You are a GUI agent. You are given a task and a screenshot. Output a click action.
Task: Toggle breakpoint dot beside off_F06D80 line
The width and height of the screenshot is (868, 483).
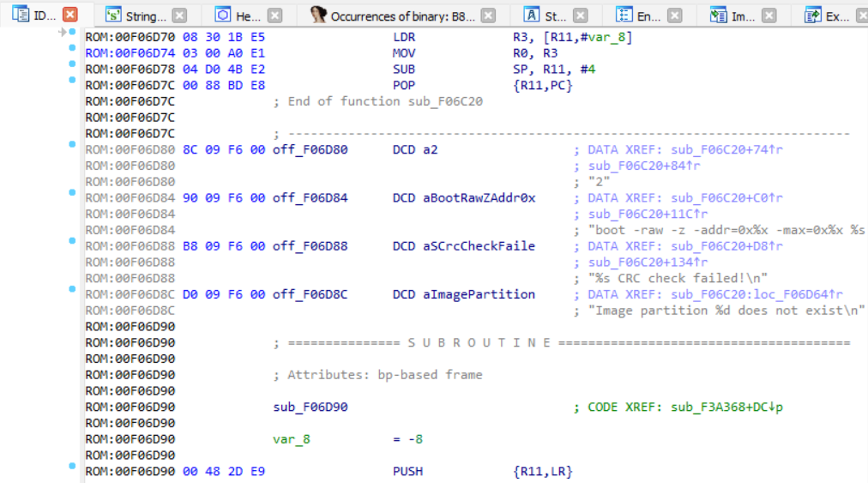tap(72, 144)
